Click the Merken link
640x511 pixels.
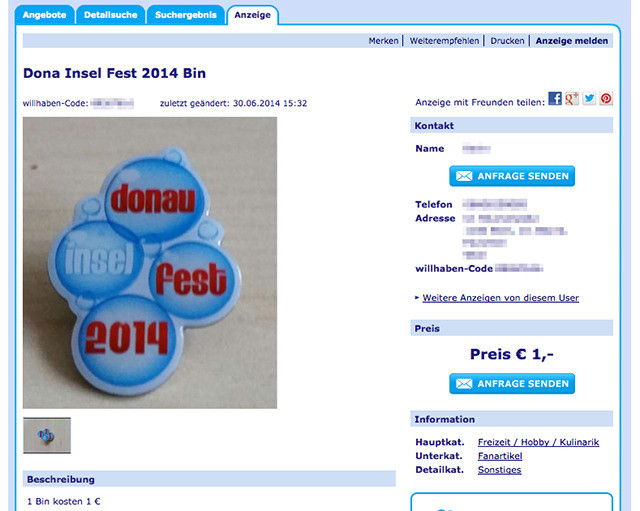383,41
